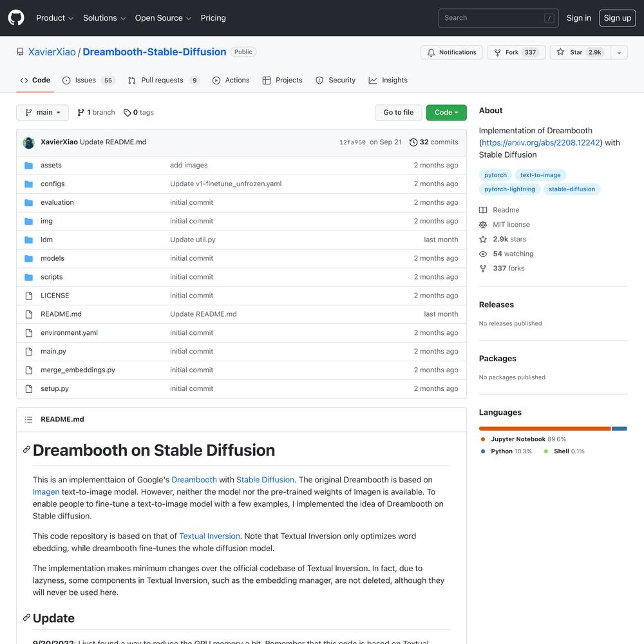Click the Notifications bell button
Image resolution: width=644 pixels, height=644 pixels.
coord(451,52)
